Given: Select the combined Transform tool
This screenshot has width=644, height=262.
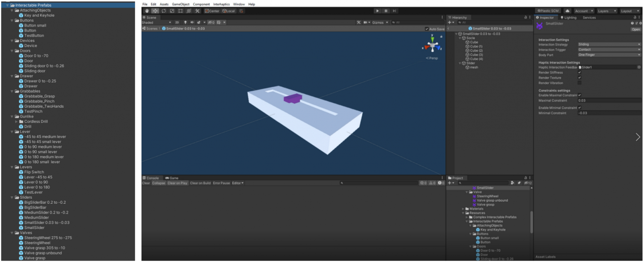Looking at the screenshot, I should pyautogui.click(x=189, y=11).
